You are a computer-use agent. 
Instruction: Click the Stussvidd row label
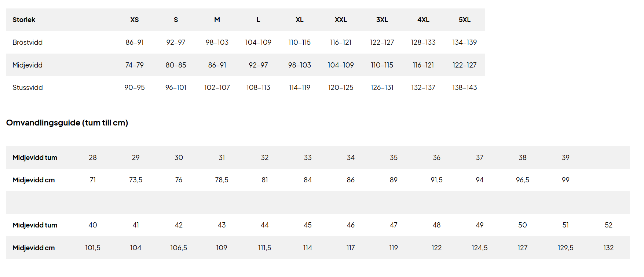pos(28,88)
